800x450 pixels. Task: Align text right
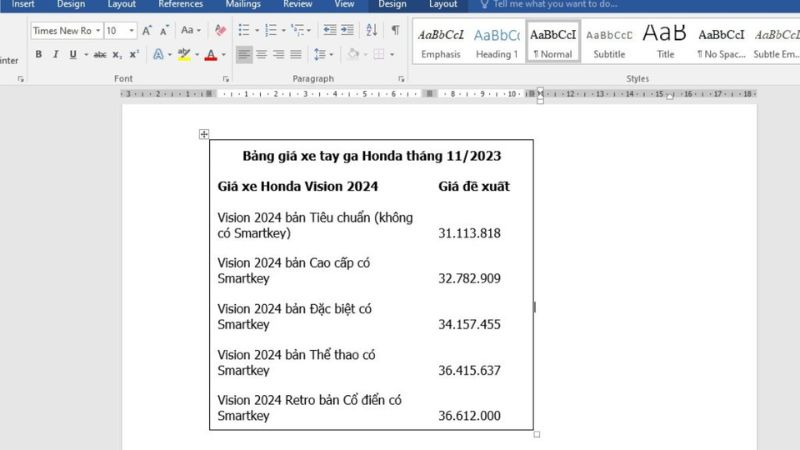[x=279, y=54]
